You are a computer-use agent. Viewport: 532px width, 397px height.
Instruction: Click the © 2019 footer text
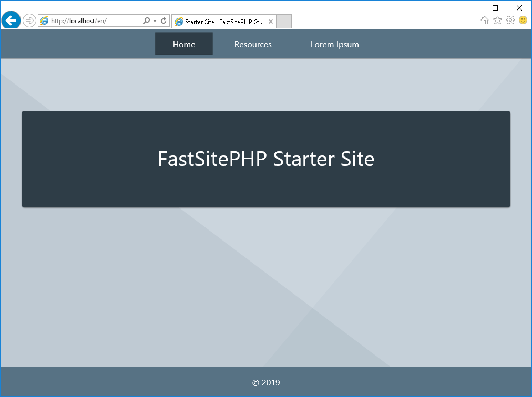coord(266,382)
